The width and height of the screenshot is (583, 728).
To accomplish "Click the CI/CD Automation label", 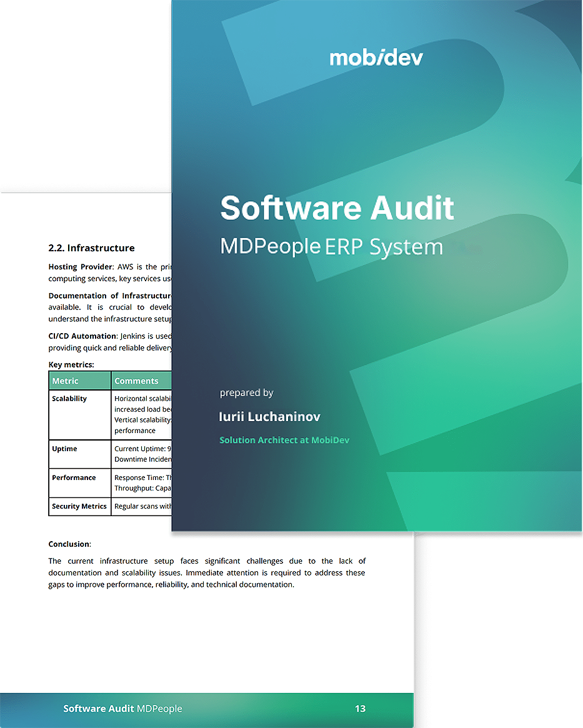I will tap(82, 336).
